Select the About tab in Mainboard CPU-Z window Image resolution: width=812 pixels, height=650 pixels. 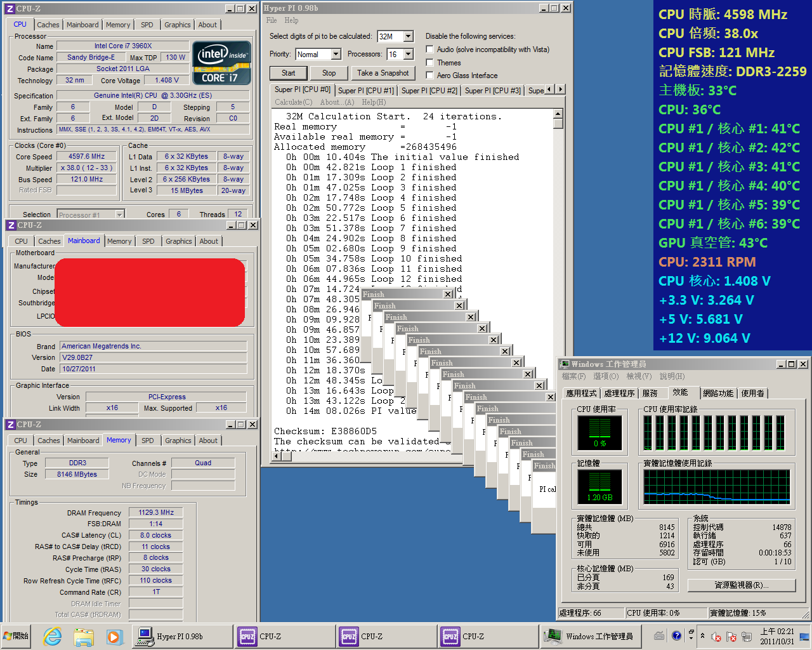[x=209, y=241]
